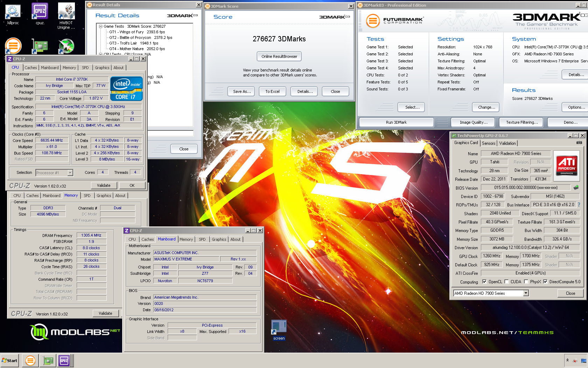Click the MAXIMUS V EXTREME model field
This screenshot has height=368, width=588.
tap(187, 259)
